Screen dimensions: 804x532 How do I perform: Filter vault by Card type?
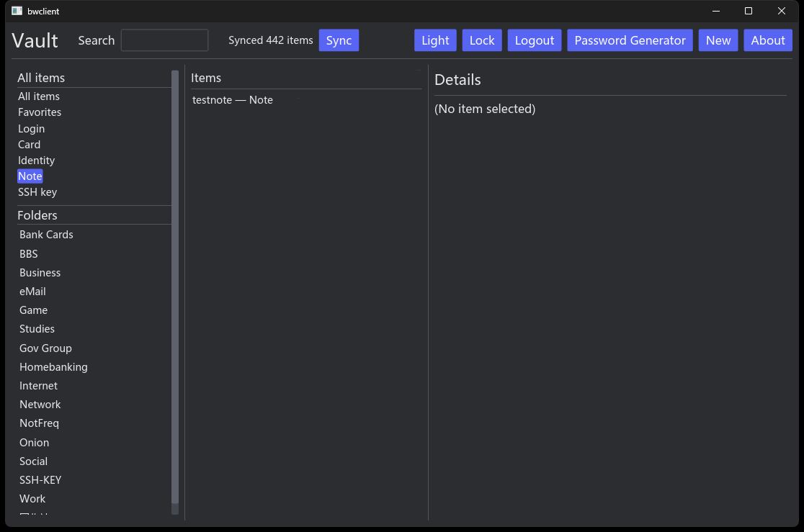coord(29,144)
